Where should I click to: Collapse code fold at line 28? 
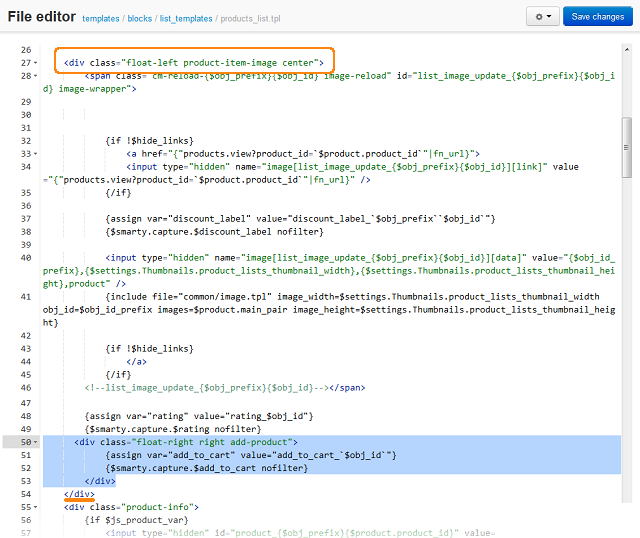[x=36, y=76]
